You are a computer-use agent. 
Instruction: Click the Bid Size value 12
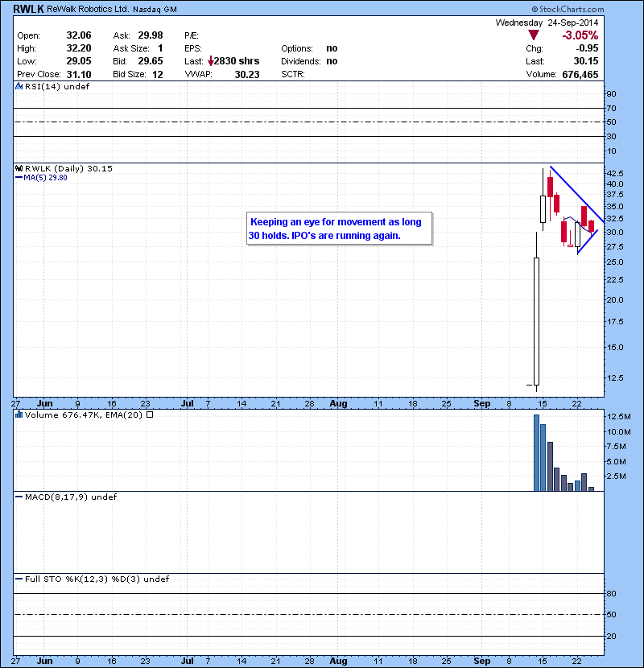pyautogui.click(x=158, y=75)
